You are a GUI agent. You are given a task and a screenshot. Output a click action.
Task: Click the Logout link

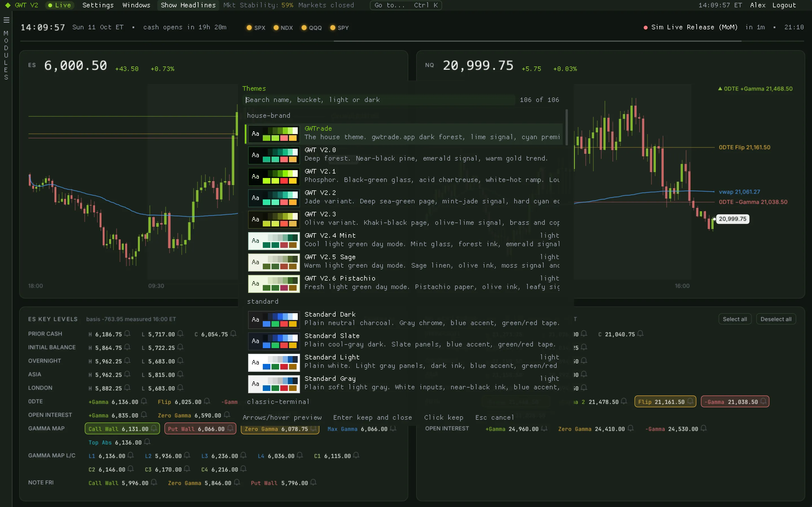(784, 5)
